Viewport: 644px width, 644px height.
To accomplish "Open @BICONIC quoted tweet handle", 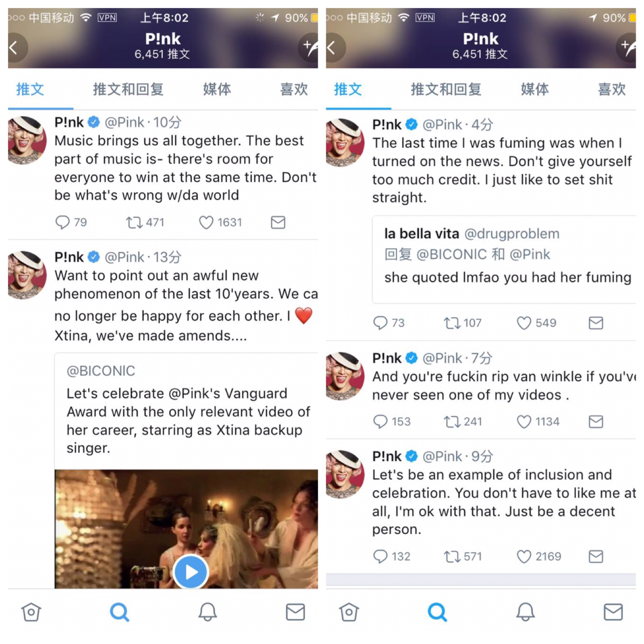I will (101, 371).
